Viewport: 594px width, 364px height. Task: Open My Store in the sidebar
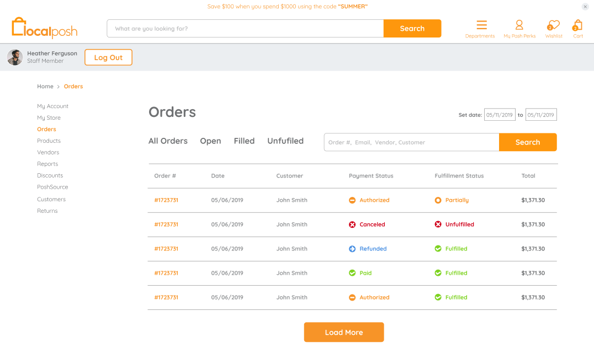point(49,117)
